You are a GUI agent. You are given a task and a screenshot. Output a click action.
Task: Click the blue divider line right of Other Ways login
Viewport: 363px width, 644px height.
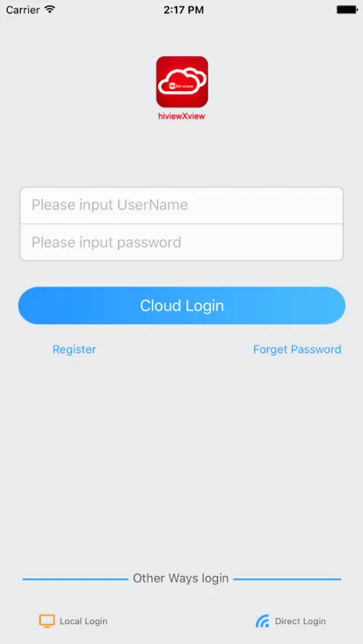[x=287, y=579]
